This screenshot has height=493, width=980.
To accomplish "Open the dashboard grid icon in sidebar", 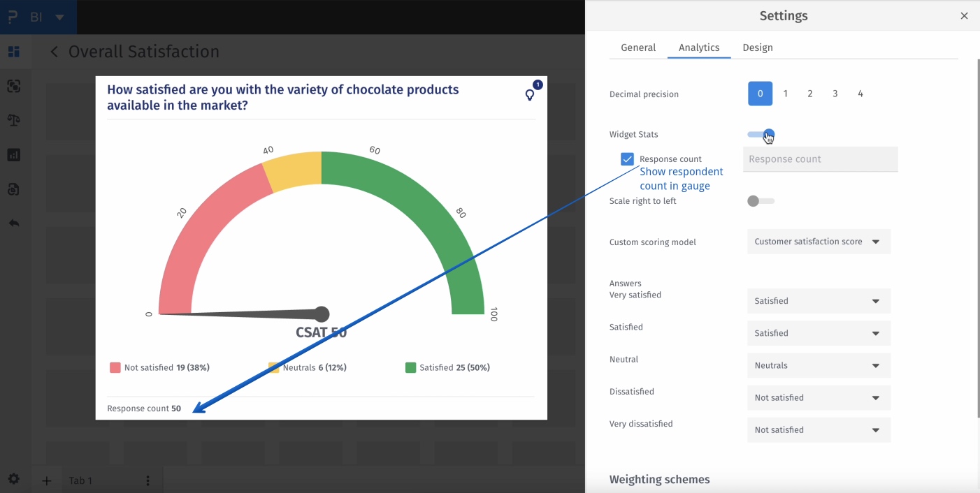I will (14, 52).
